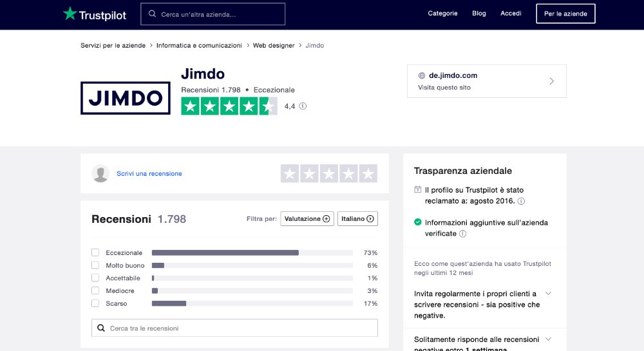Select the fourth empty star for your review

coord(348,174)
